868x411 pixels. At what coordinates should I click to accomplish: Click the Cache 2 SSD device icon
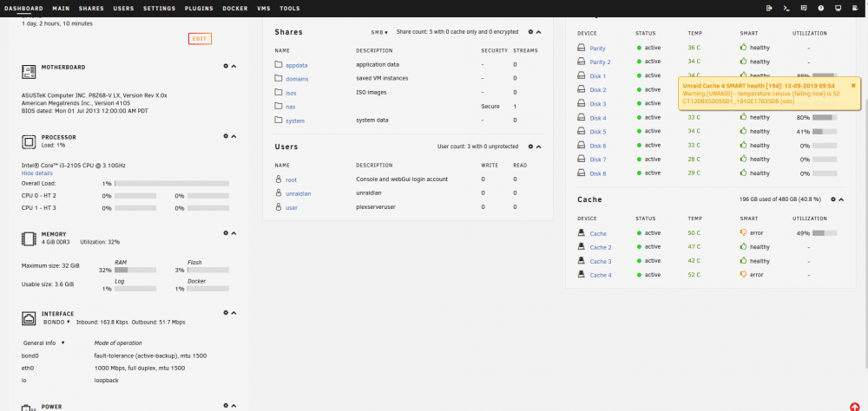click(x=582, y=247)
